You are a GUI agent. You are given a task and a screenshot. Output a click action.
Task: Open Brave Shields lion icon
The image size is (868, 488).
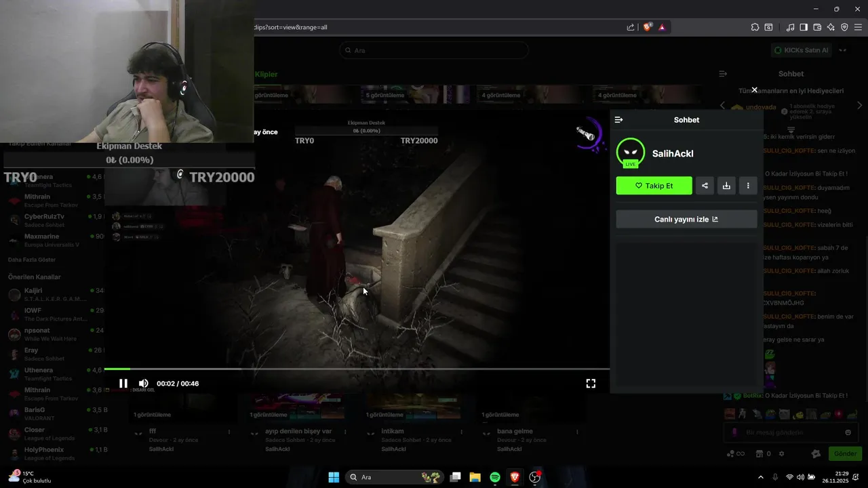[647, 27]
